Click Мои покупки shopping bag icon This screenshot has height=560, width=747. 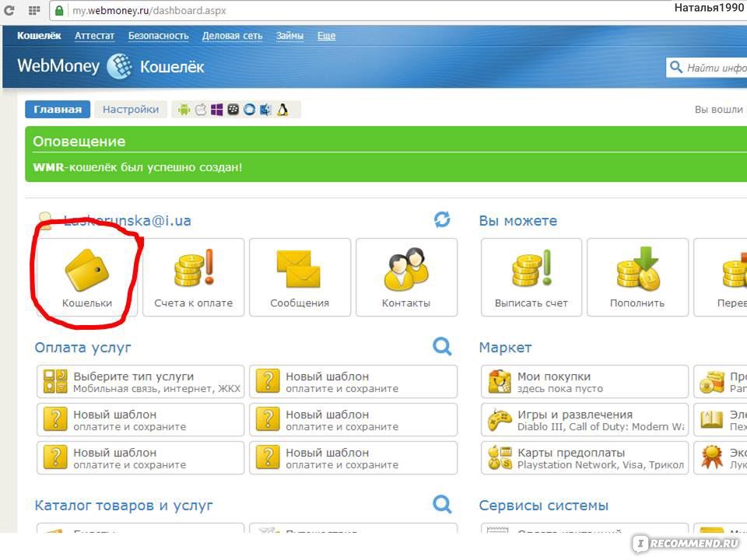[x=500, y=381]
